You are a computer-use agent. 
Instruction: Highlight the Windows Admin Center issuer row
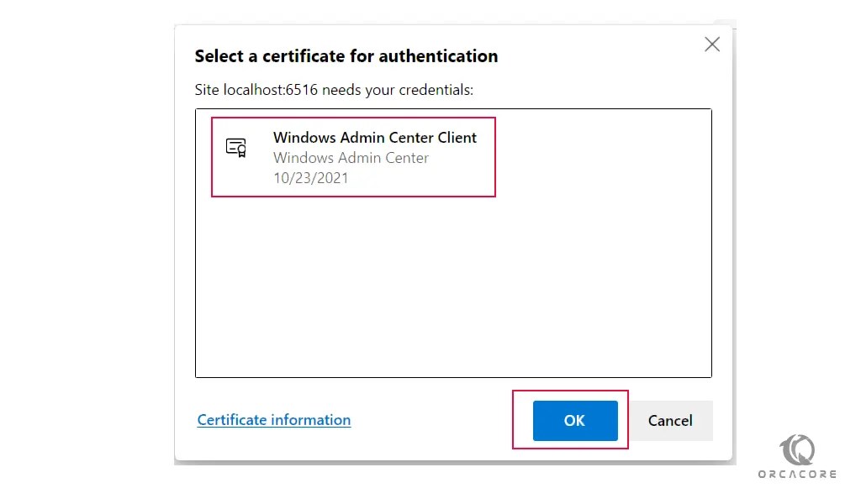point(351,158)
